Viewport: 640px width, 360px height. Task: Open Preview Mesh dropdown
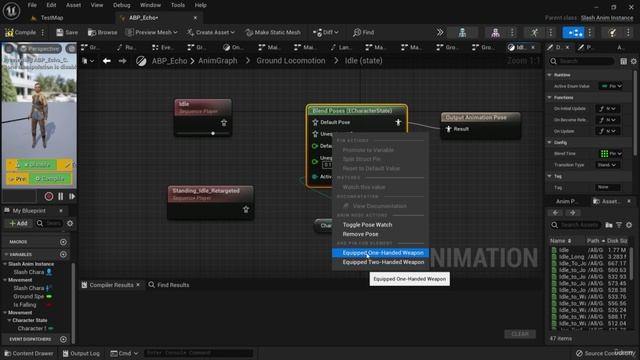click(x=152, y=32)
